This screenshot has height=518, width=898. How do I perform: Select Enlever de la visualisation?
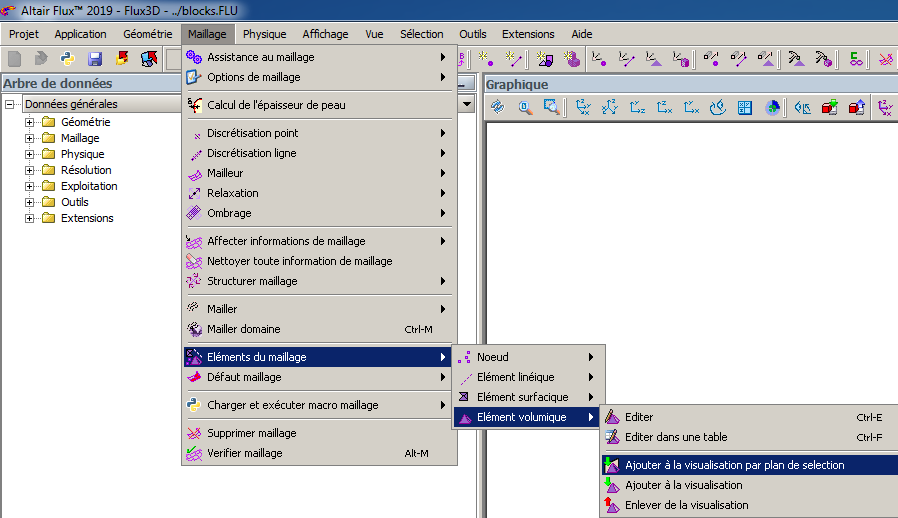click(x=686, y=505)
